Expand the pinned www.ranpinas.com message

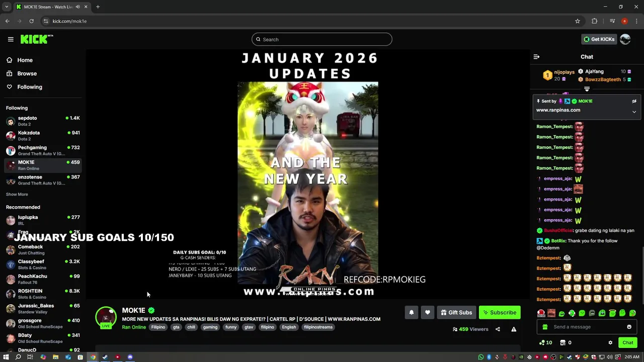(634, 112)
